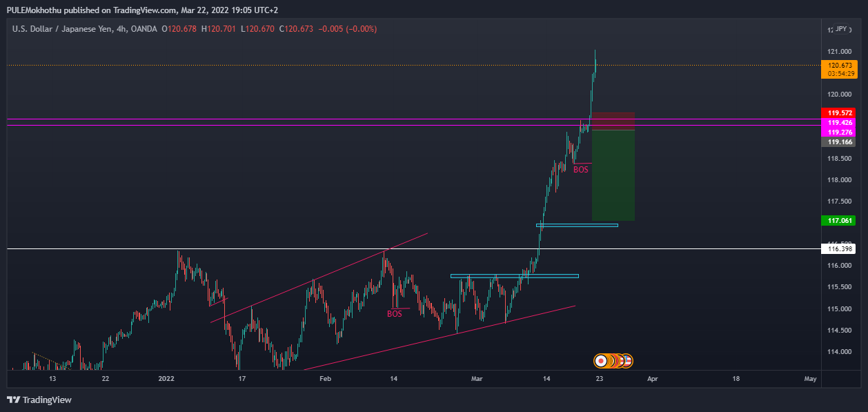Click the open value O120.678
Viewport: 868px width, 412px height.
point(179,29)
